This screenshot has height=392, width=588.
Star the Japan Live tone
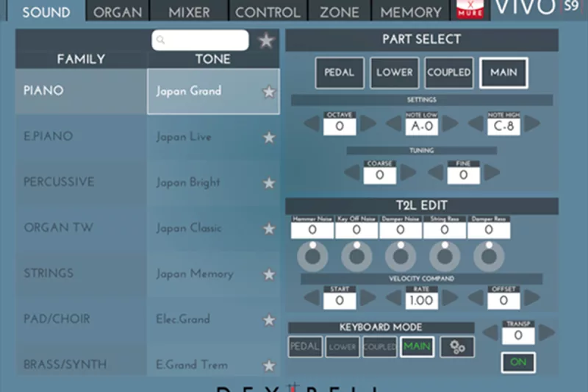pyautogui.click(x=269, y=138)
